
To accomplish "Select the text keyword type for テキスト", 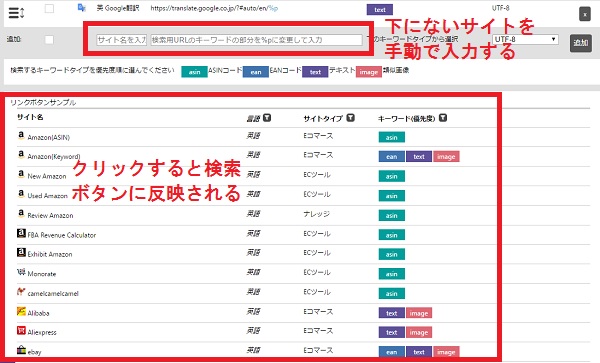I will tap(315, 72).
